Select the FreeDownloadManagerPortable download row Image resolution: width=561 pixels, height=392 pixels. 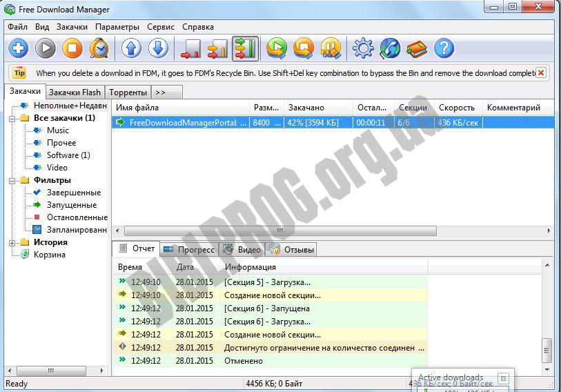[x=333, y=122]
